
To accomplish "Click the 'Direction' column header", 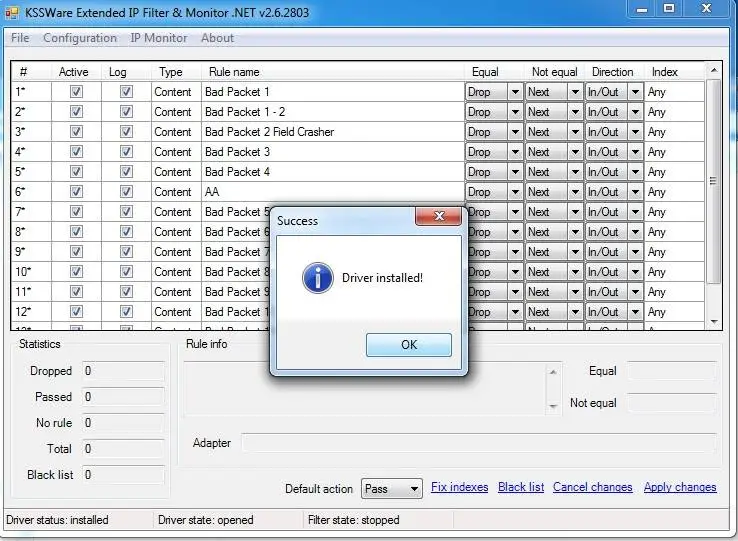I will [612, 72].
